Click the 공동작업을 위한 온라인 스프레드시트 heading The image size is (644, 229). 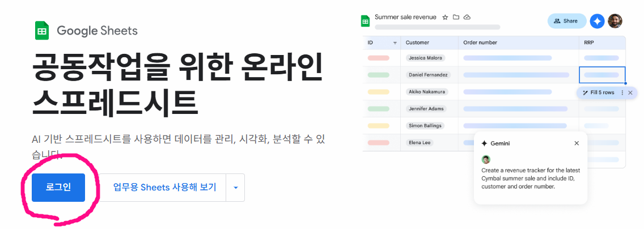pos(177,84)
